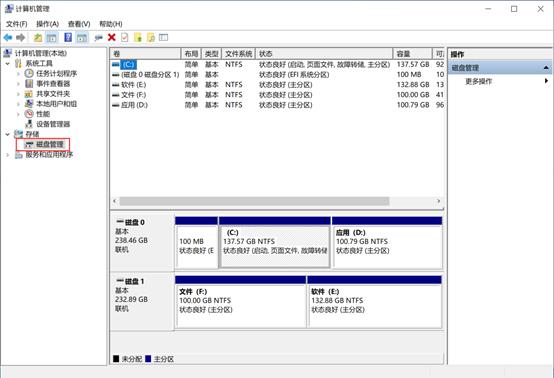Click the drive icon beside (C:) volume
554x378 pixels.
pos(116,64)
